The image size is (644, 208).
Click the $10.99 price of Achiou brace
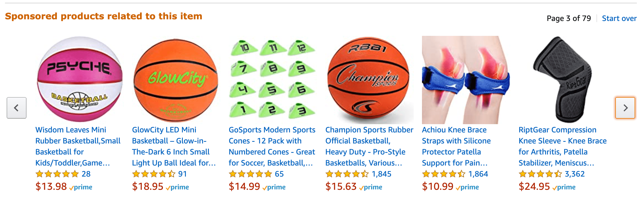click(437, 187)
